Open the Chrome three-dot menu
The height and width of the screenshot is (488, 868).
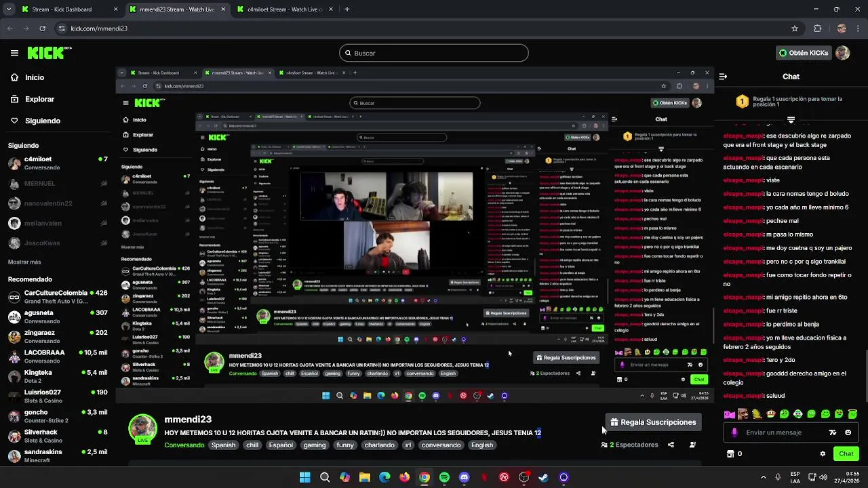858,28
